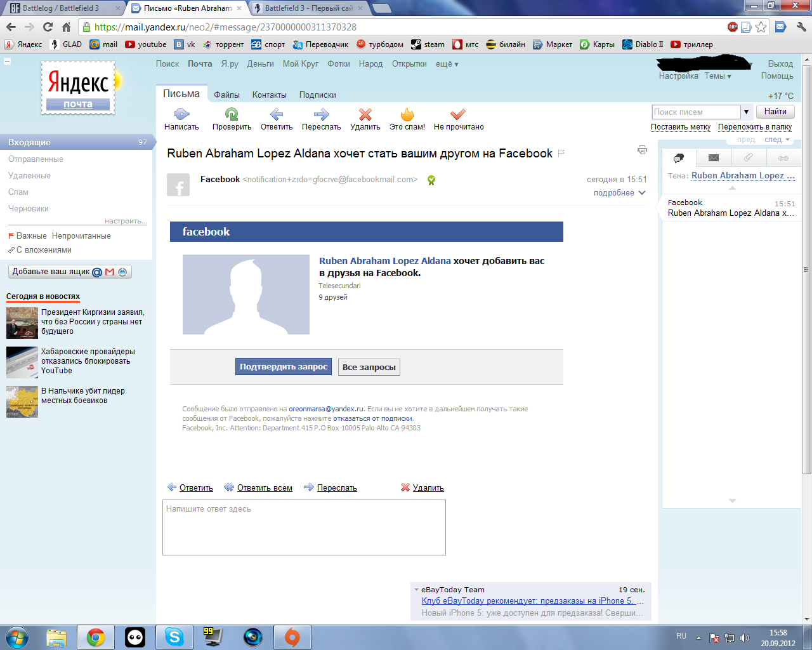Open the Контакты tab
This screenshot has width=812, height=650.
tap(270, 95)
